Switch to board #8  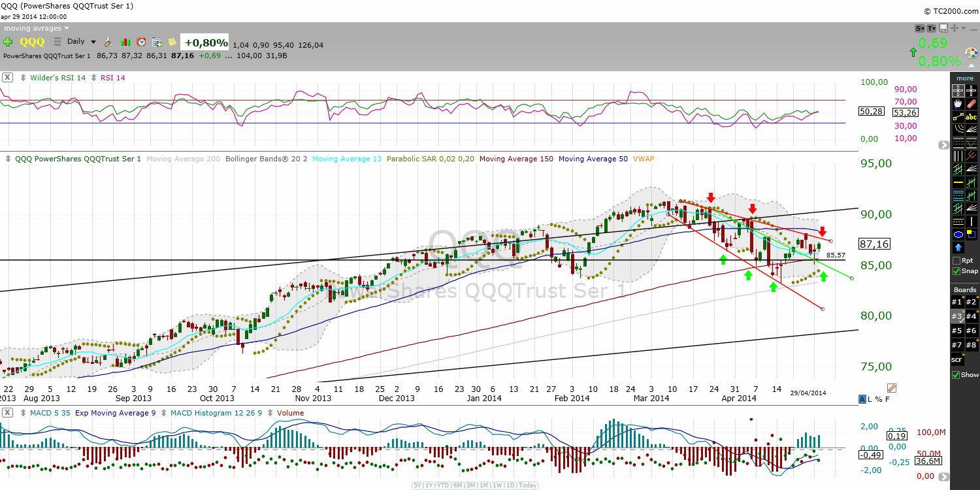[x=971, y=345]
